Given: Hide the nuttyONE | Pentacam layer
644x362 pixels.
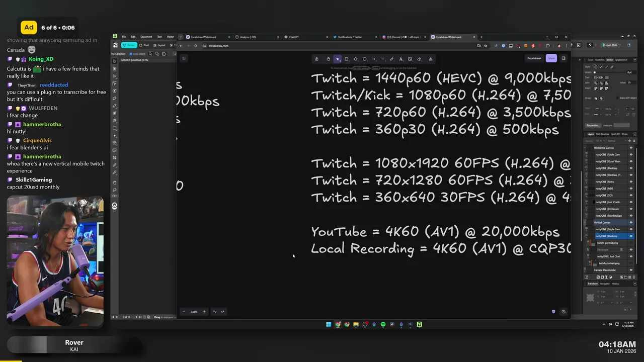Looking at the screenshot, I should (x=631, y=209).
